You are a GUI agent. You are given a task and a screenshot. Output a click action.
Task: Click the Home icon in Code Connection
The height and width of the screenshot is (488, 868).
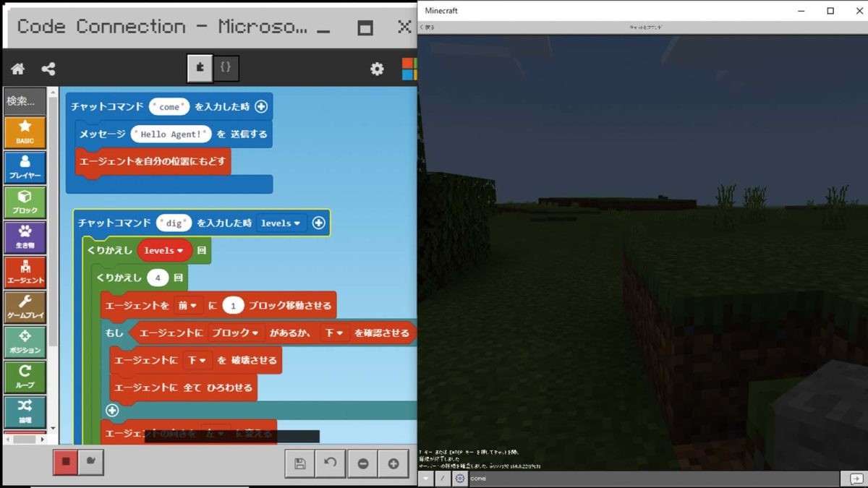[x=18, y=69]
